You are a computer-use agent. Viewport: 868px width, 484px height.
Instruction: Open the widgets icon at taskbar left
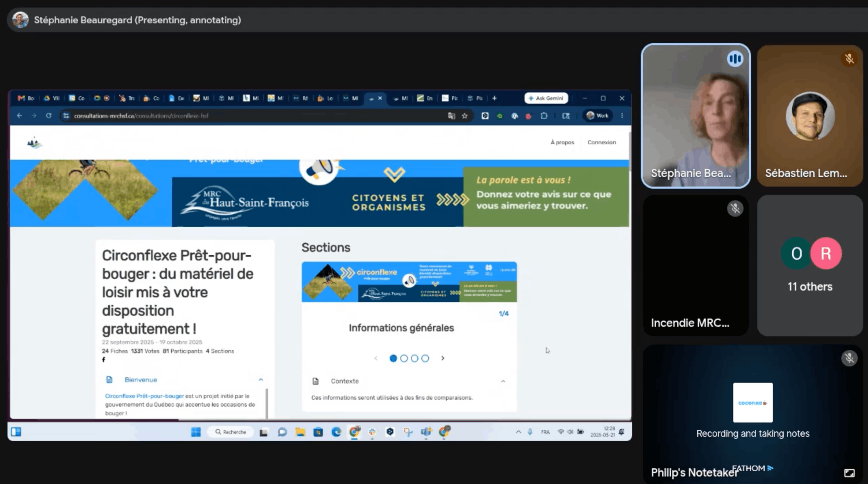16,432
